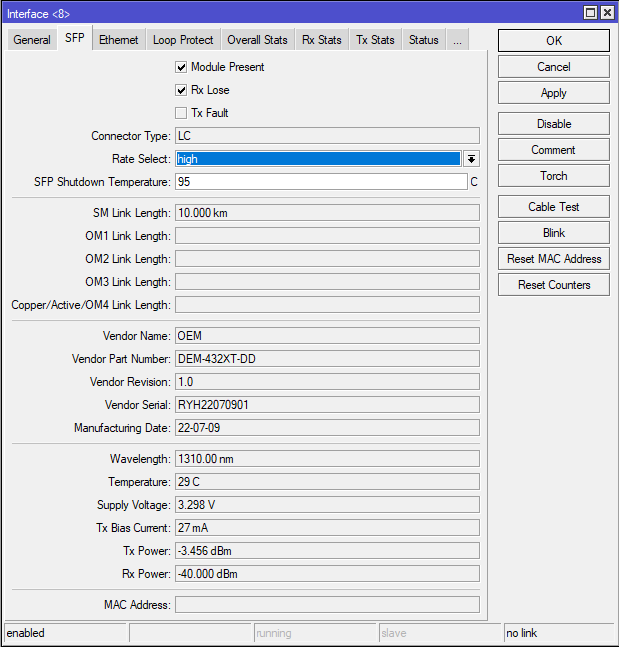Run the Cable Test
Image resolution: width=619 pixels, height=647 pixels.
pyautogui.click(x=553, y=207)
